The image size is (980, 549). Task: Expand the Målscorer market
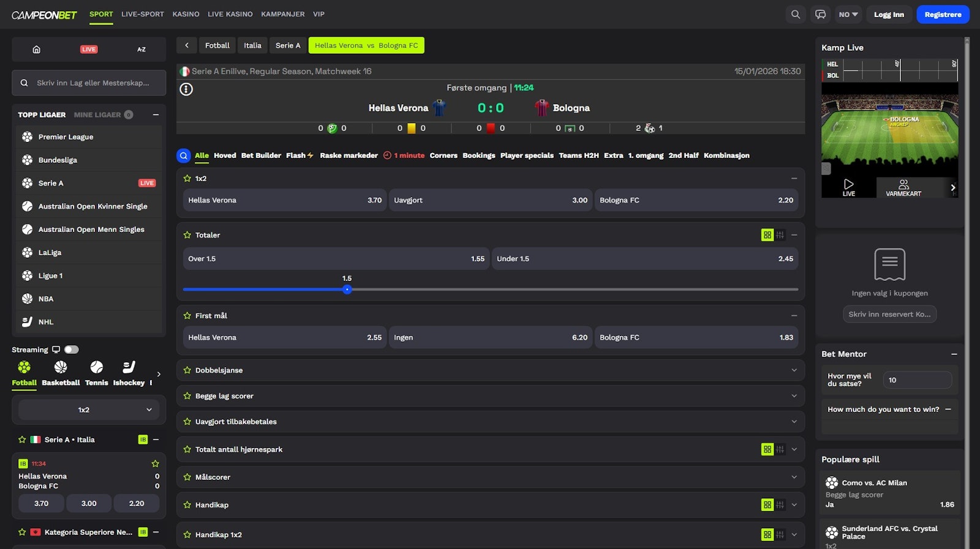tap(794, 477)
